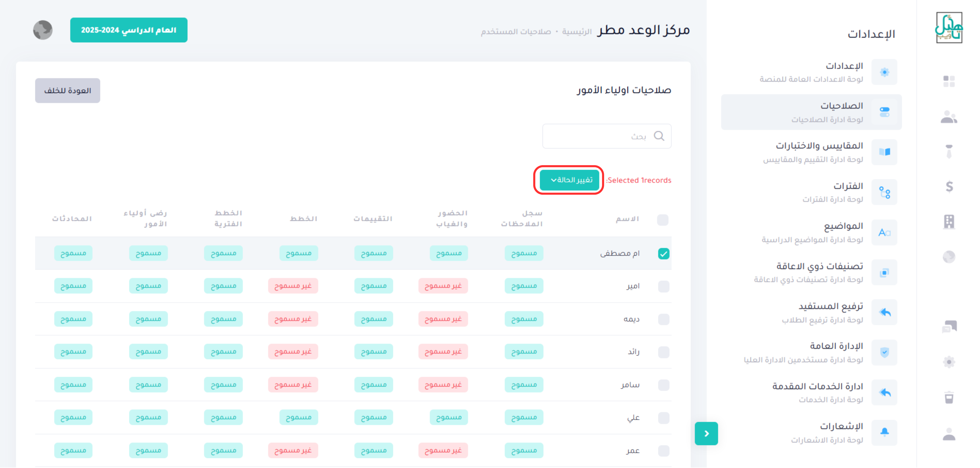Open the users group icon in rail
The height and width of the screenshot is (468, 980).
point(949,117)
